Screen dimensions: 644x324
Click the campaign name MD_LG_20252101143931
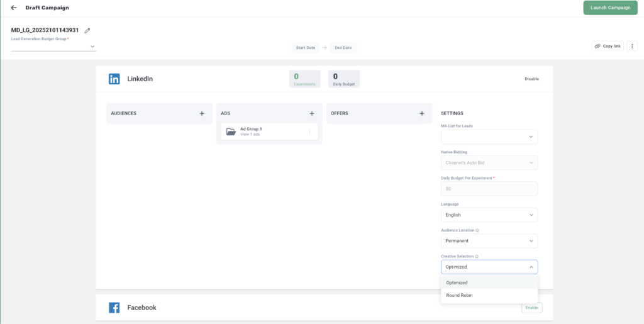pyautogui.click(x=45, y=30)
